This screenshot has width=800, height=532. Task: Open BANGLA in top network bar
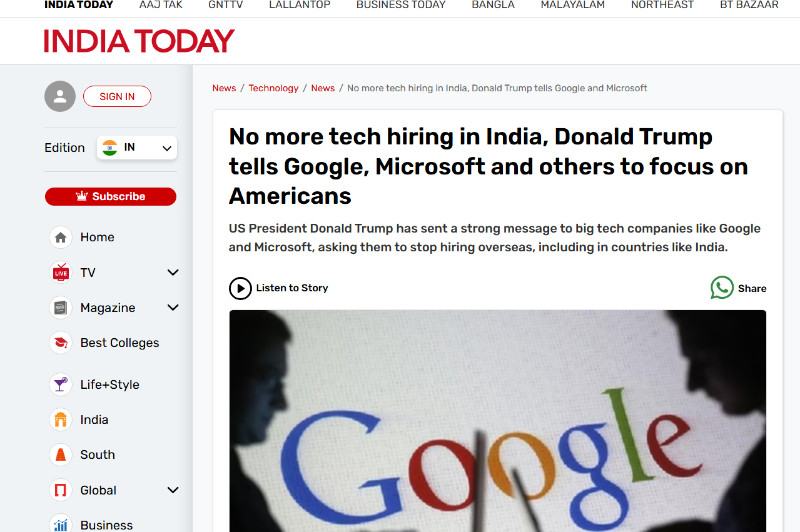pyautogui.click(x=493, y=5)
